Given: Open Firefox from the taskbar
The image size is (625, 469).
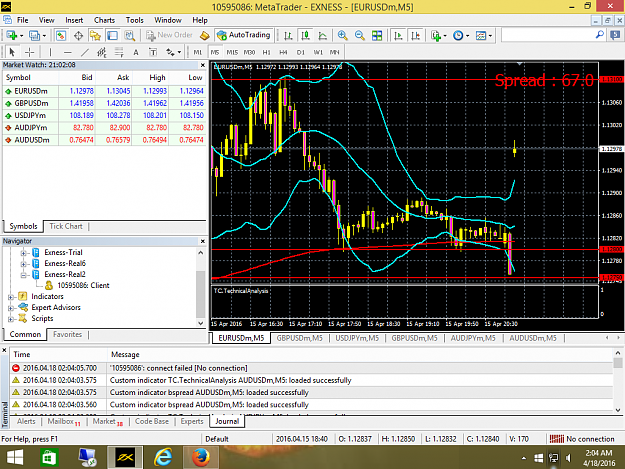Looking at the screenshot, I should 201,457.
